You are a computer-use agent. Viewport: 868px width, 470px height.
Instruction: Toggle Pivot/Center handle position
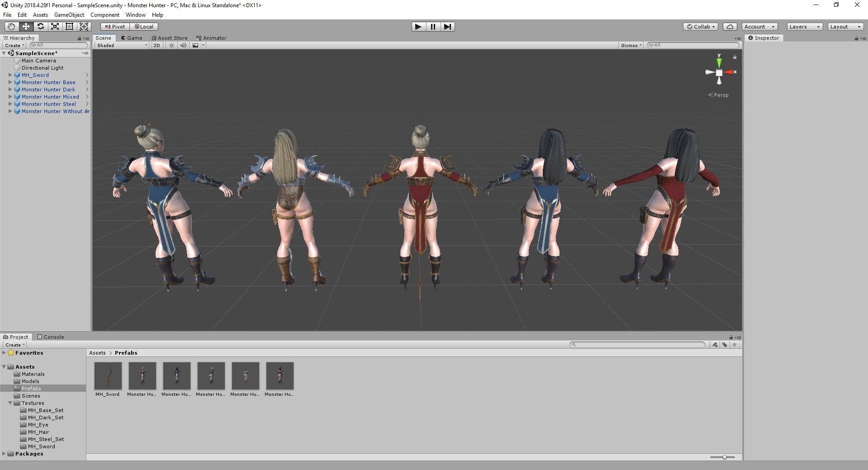115,27
